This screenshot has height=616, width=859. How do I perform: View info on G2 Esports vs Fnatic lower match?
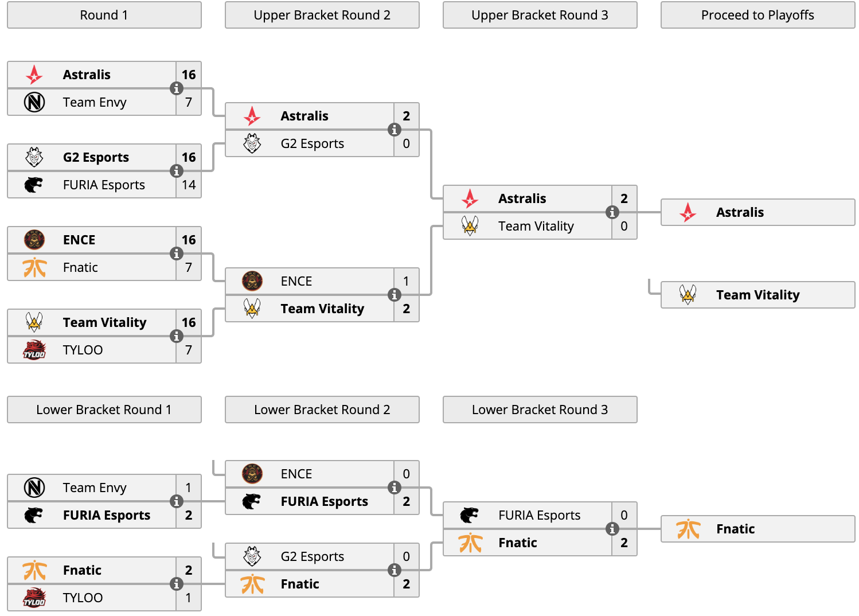pos(395,570)
